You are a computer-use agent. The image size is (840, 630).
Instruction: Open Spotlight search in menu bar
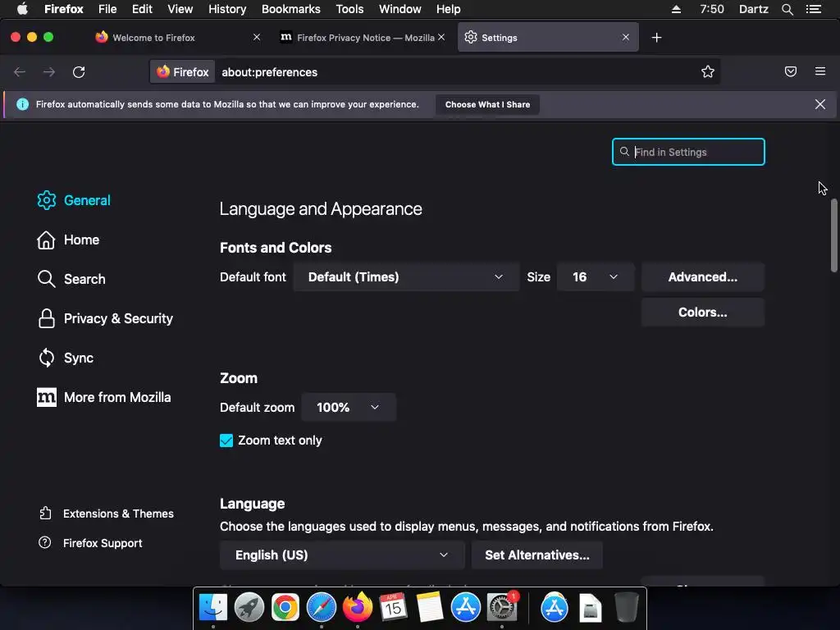coord(787,9)
